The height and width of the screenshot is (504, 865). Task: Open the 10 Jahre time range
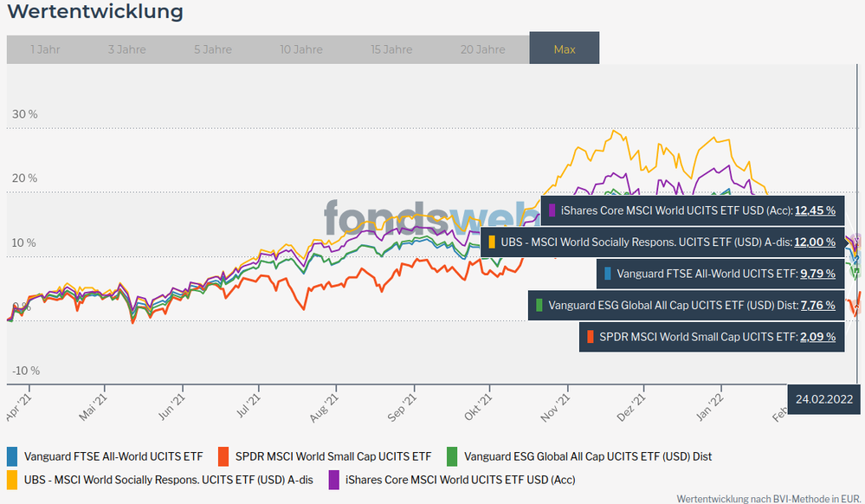click(x=300, y=49)
